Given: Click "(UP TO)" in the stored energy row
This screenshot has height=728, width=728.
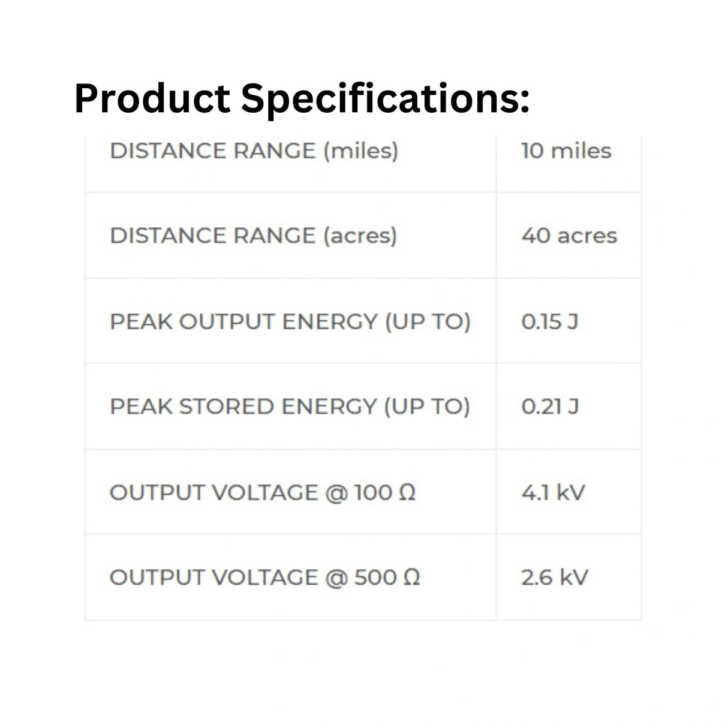Looking at the screenshot, I should [x=426, y=407].
